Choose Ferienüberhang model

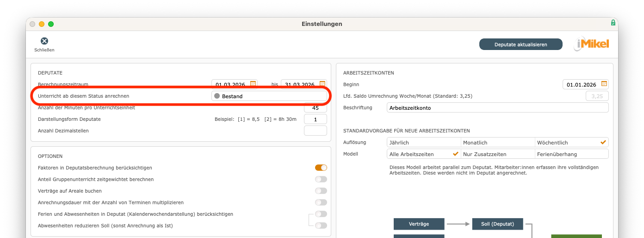572,154
